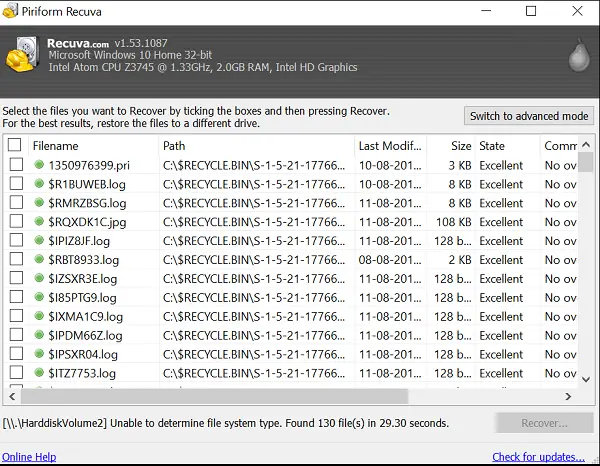Click vertical scrollbar up arrow
The image size is (600, 466).
(586, 145)
